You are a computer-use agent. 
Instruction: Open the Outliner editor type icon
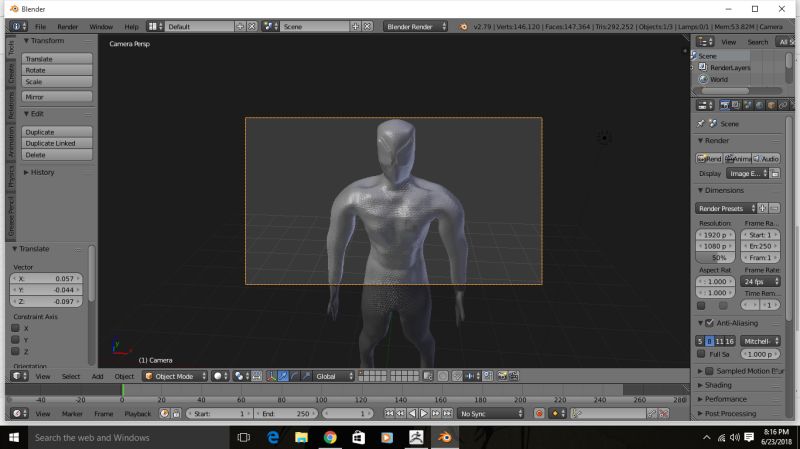point(705,41)
